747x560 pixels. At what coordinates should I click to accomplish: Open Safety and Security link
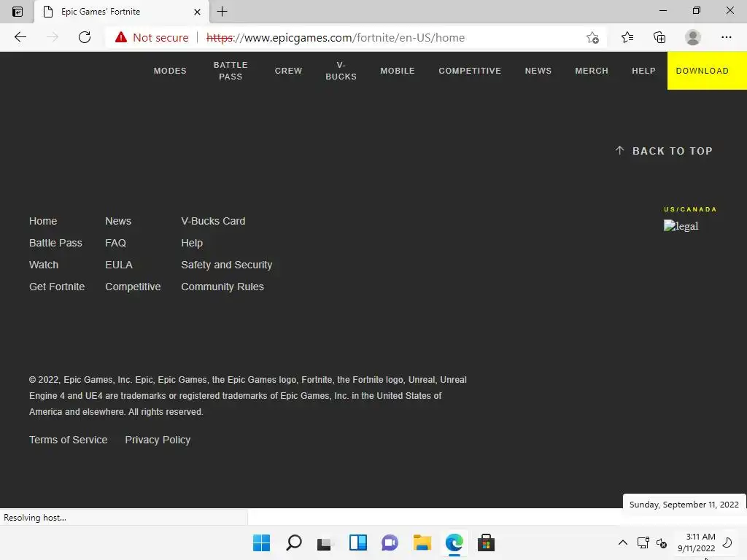[x=226, y=265]
